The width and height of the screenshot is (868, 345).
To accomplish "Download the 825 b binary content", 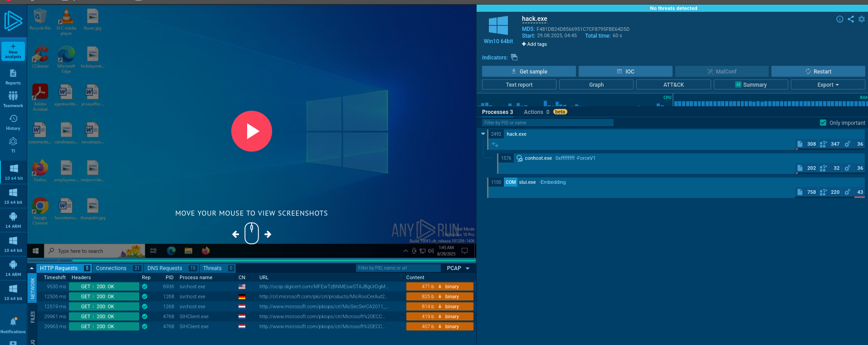I will coord(440,296).
